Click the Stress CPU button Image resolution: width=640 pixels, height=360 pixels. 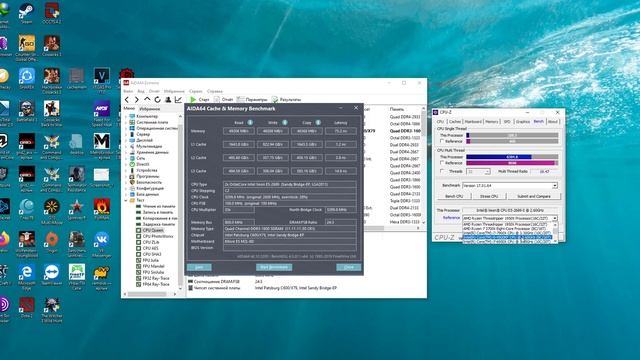click(489, 196)
